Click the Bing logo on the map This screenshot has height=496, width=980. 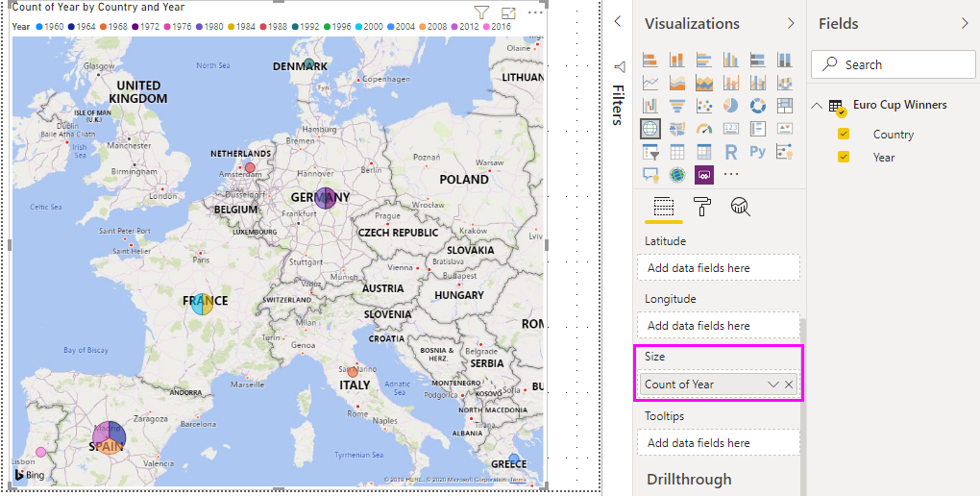[x=30, y=475]
